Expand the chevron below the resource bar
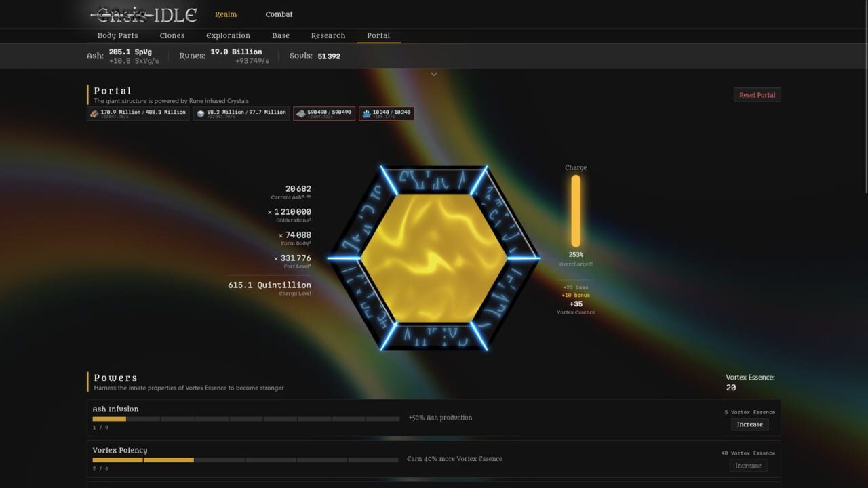Image resolution: width=868 pixels, height=488 pixels. point(434,74)
